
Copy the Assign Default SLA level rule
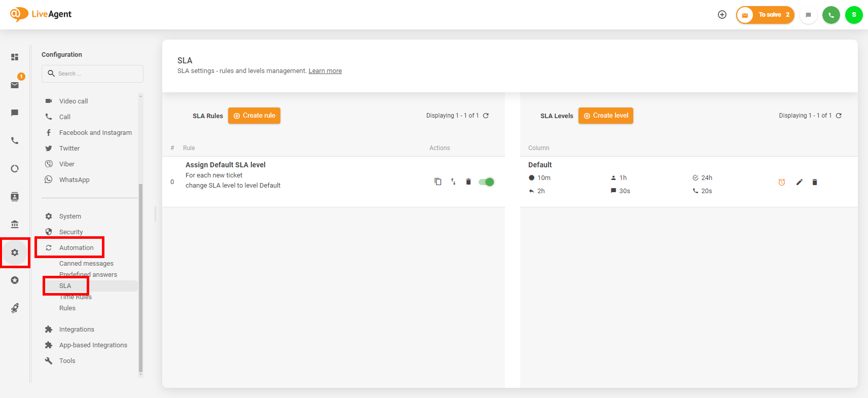(438, 182)
